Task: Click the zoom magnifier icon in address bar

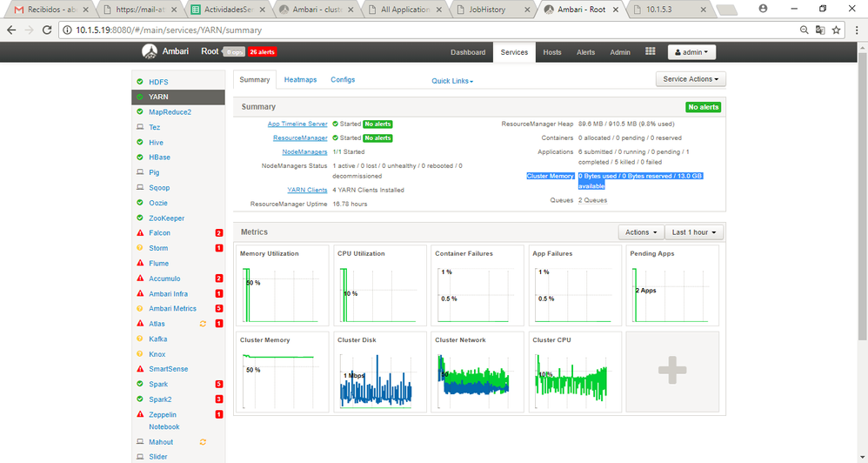Action: click(805, 30)
